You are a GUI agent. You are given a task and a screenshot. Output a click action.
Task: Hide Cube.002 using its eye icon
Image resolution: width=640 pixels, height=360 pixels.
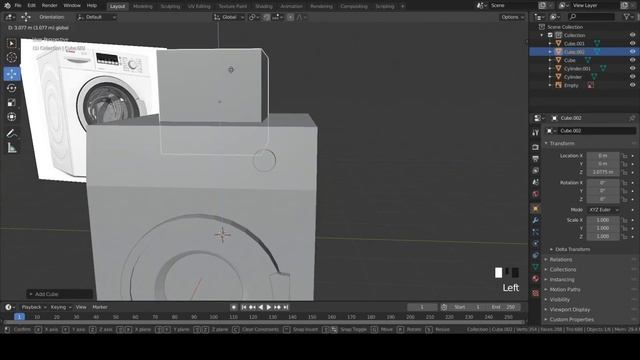632,52
